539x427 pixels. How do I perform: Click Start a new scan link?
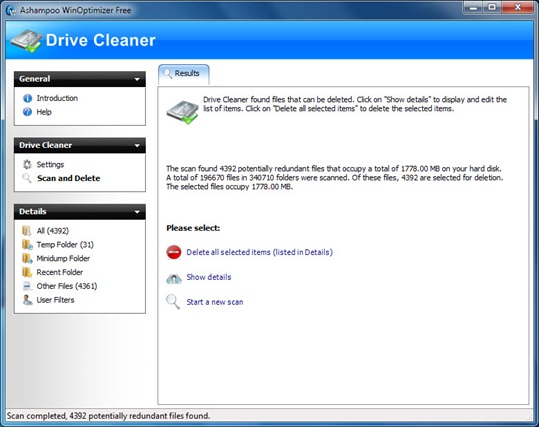[215, 302]
